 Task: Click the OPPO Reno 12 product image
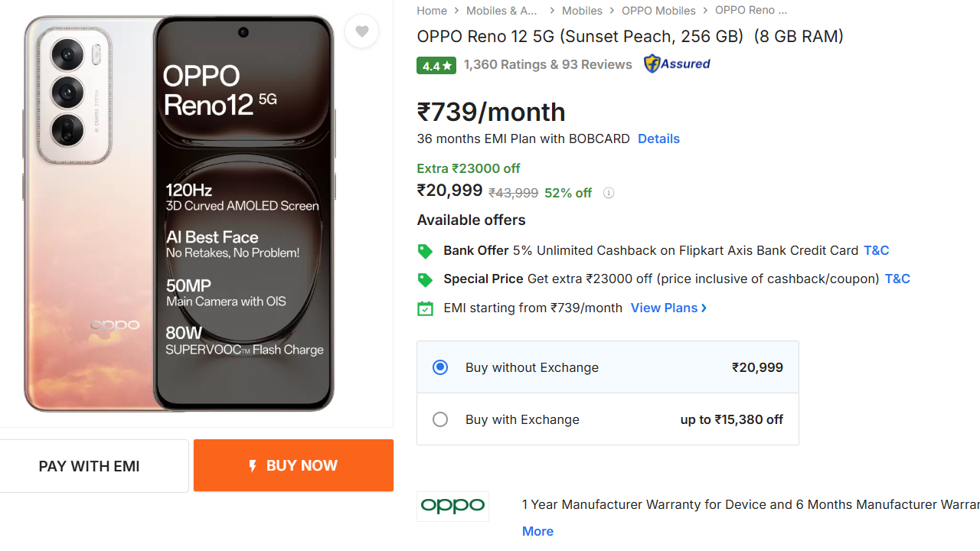click(179, 213)
